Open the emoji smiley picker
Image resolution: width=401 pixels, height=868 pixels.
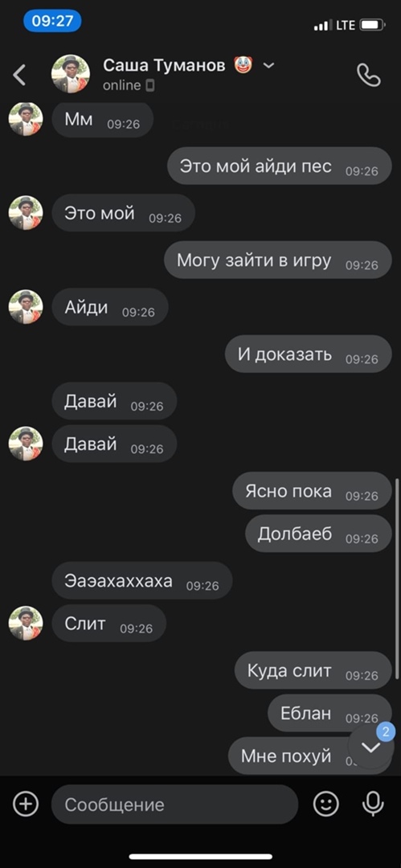[325, 804]
